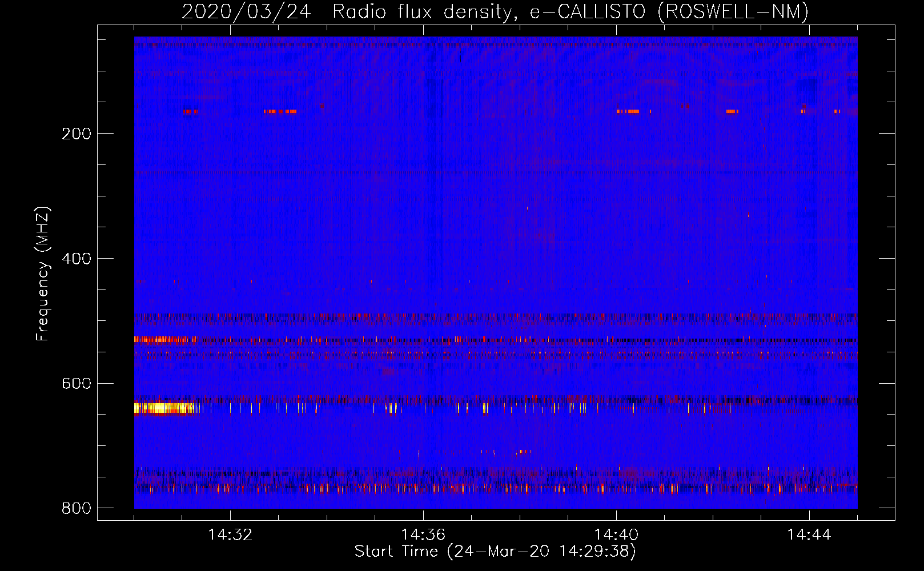Click the 200 frequency tick label
Viewport: 924px width, 571px height.
[77, 134]
